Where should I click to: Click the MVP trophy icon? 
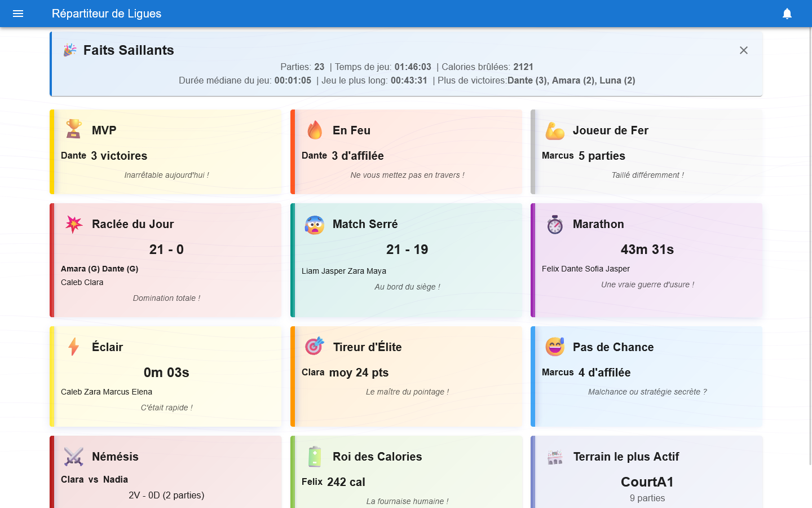74,129
